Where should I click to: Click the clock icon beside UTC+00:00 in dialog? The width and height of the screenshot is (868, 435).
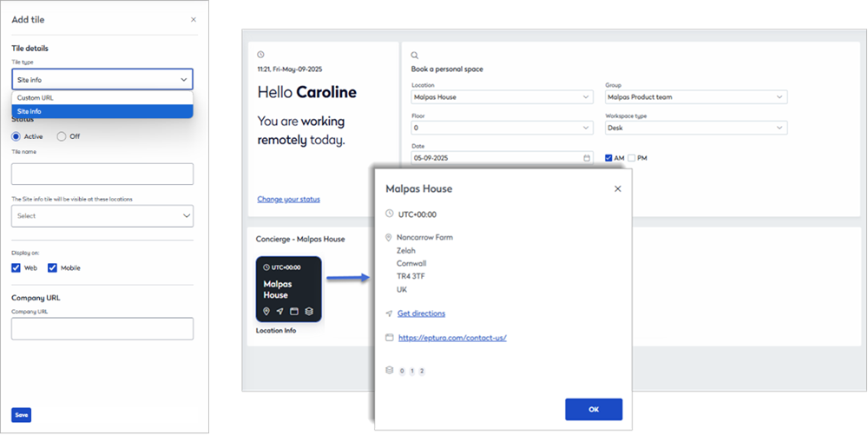[389, 214]
